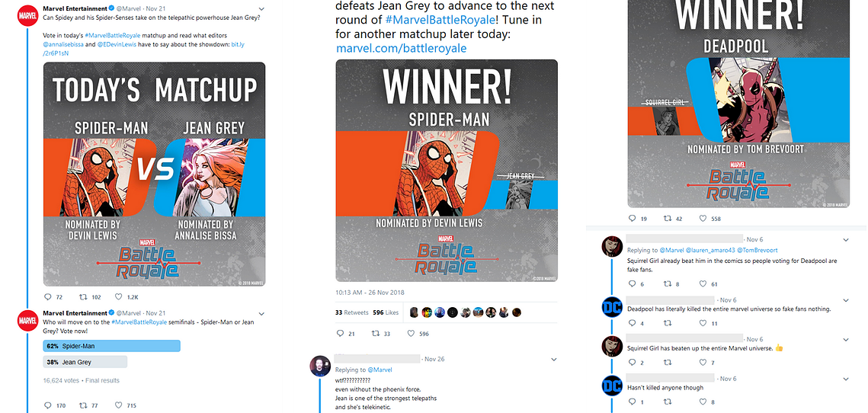Open the Marvel Entertainment profile avatar on first tweet
Image resolution: width=868 pixels, height=413 pixels.
tap(27, 14)
